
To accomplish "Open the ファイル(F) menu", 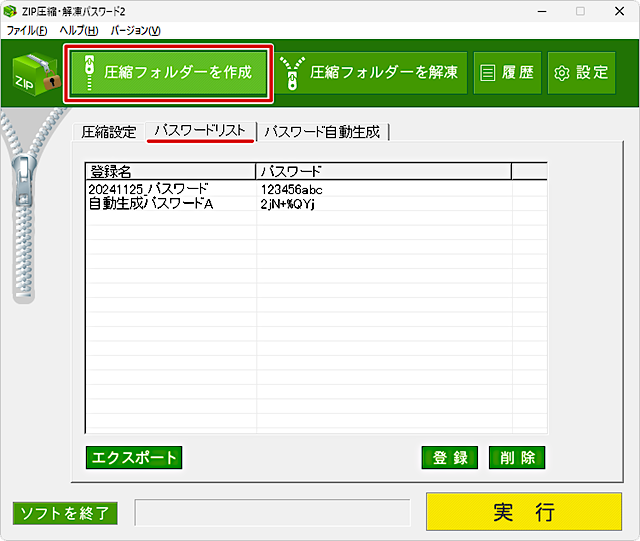I will pos(27,31).
